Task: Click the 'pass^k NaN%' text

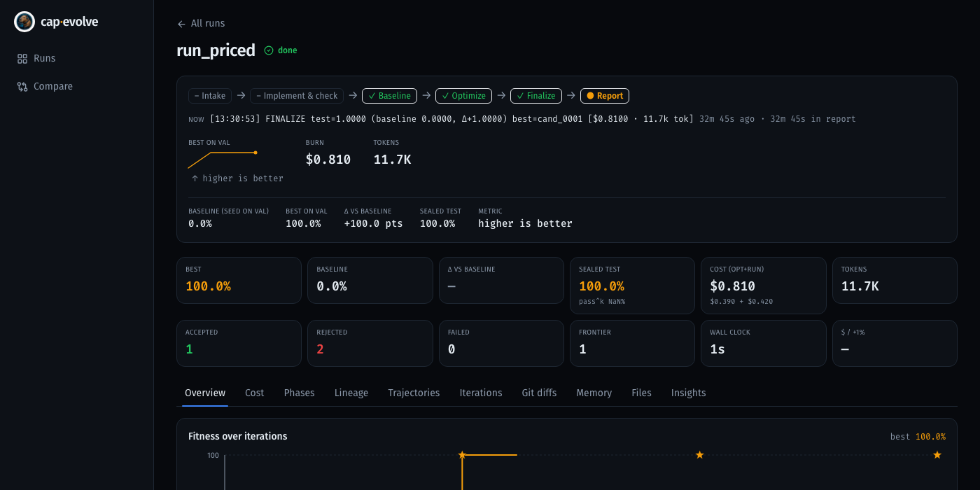Action: click(602, 302)
